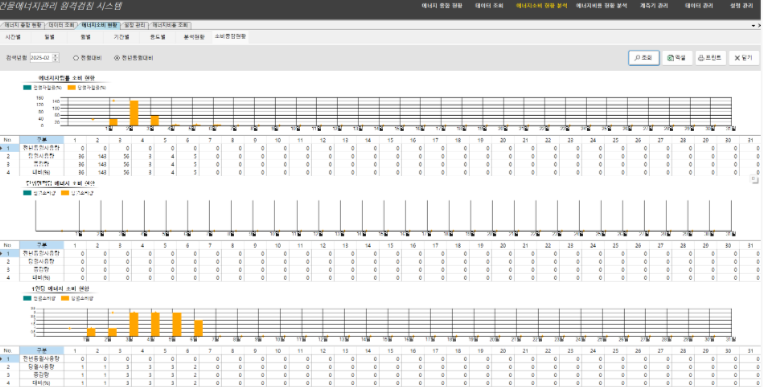Select the 일별 sub-tab
This screenshot has height=387, width=763.
tap(49, 37)
